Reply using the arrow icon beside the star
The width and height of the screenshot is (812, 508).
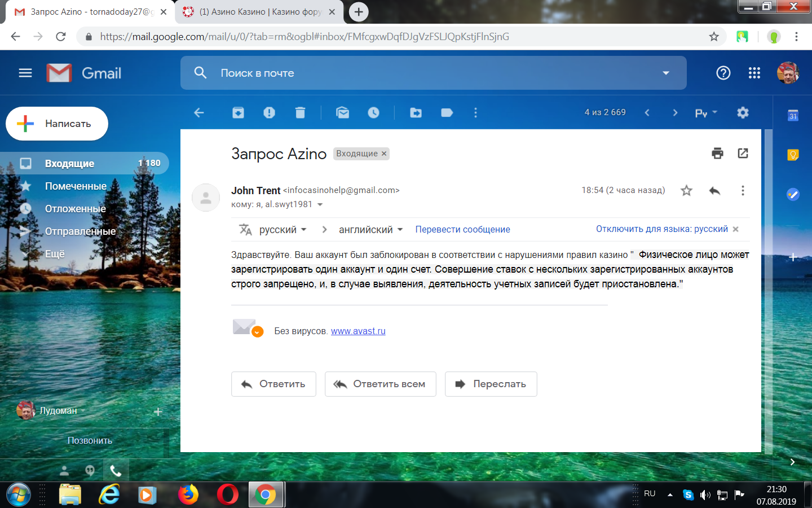[x=715, y=191]
